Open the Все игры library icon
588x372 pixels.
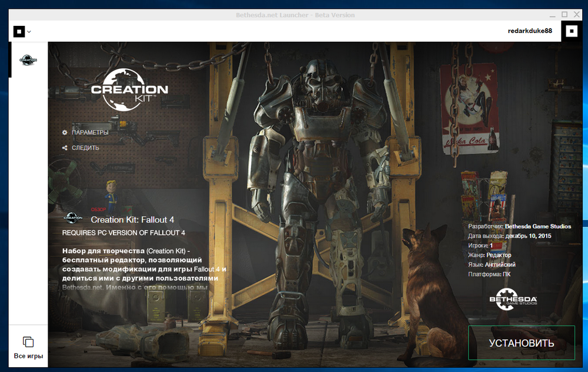tap(28, 342)
